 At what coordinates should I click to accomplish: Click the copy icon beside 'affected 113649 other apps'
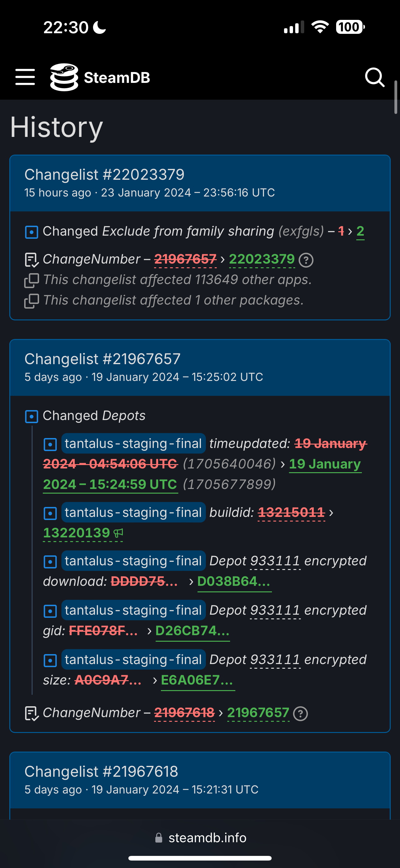32,280
